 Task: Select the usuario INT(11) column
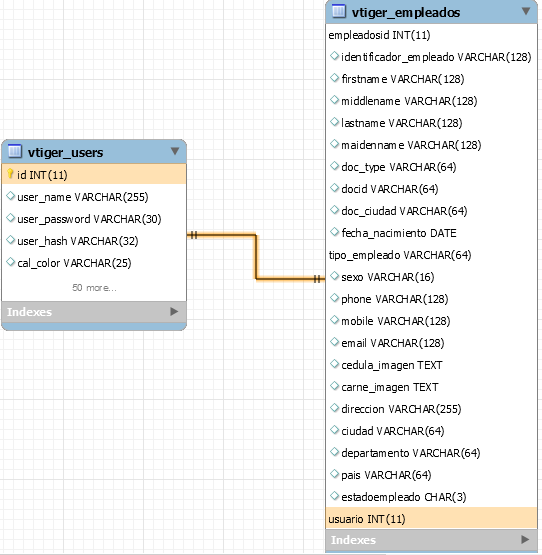(x=431, y=519)
